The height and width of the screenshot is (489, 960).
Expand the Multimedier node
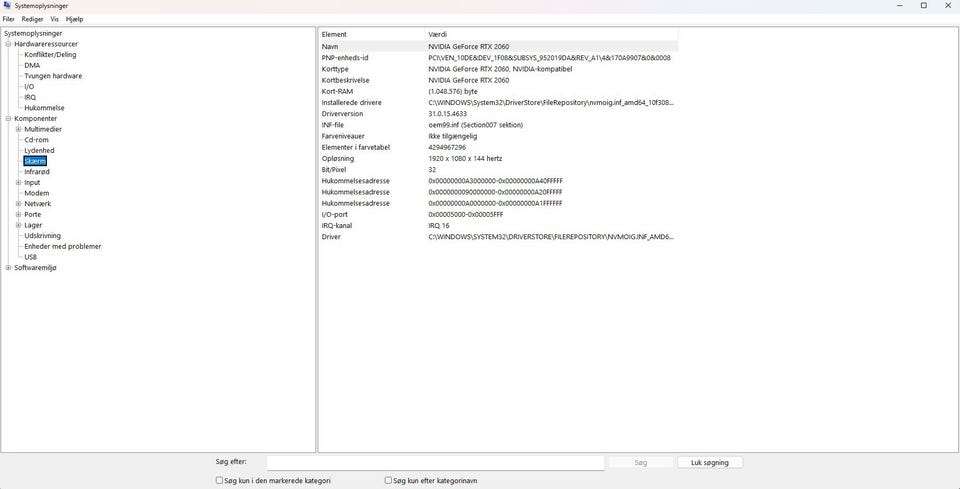coord(18,129)
